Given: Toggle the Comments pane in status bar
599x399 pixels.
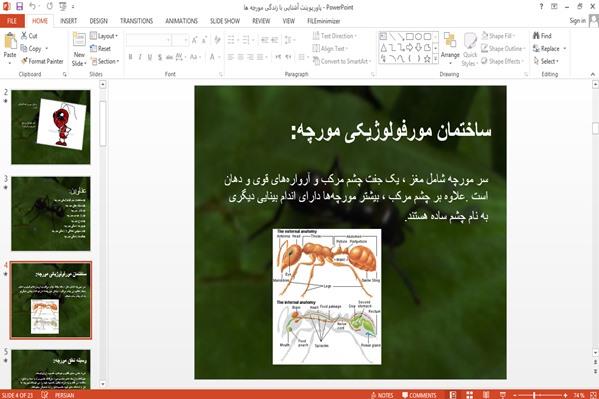Looking at the screenshot, I should point(419,395).
